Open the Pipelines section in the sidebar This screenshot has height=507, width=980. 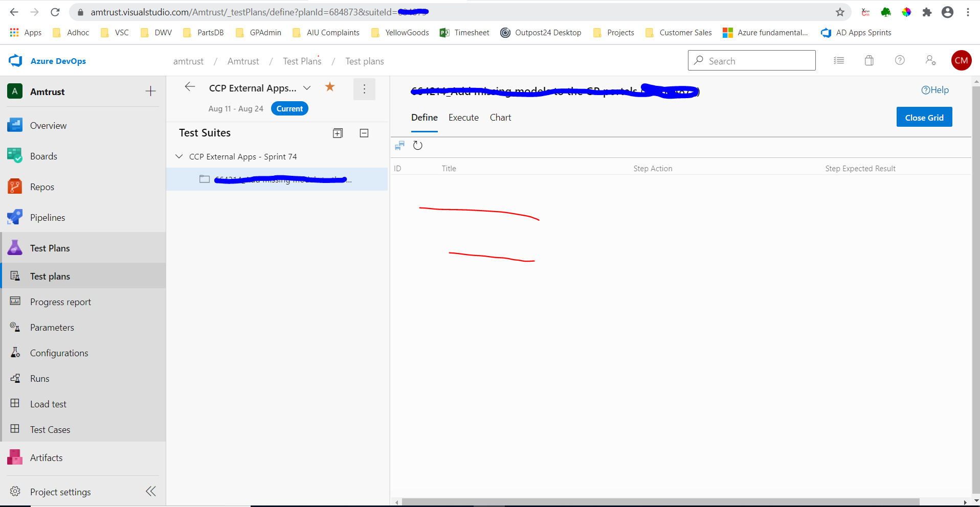(47, 217)
